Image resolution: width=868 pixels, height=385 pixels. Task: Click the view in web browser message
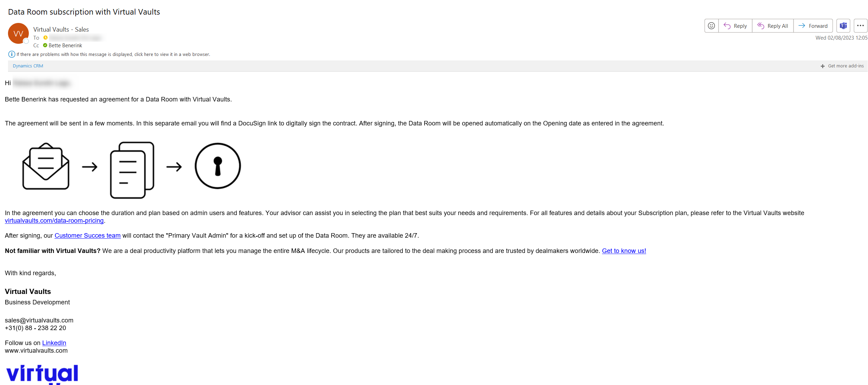coord(113,55)
